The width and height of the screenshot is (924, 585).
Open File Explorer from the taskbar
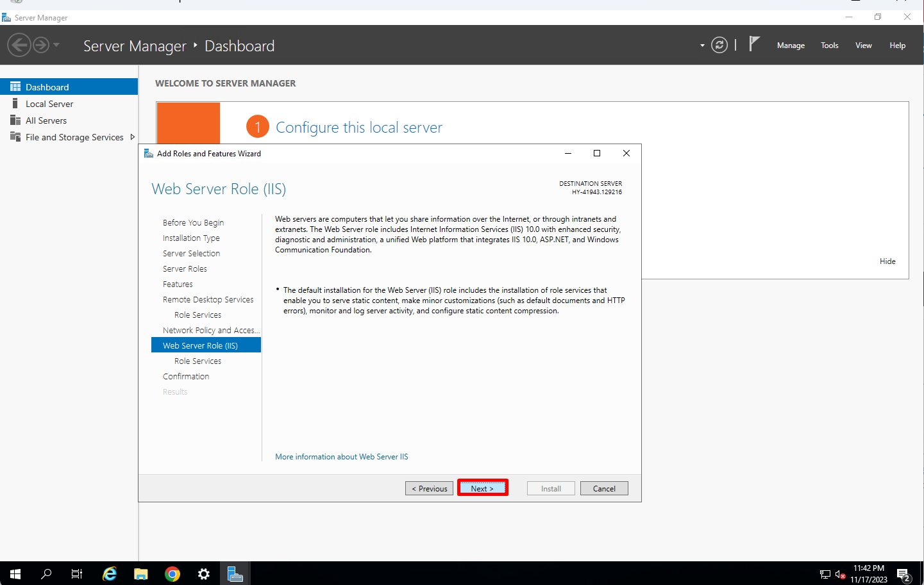pyautogui.click(x=140, y=573)
